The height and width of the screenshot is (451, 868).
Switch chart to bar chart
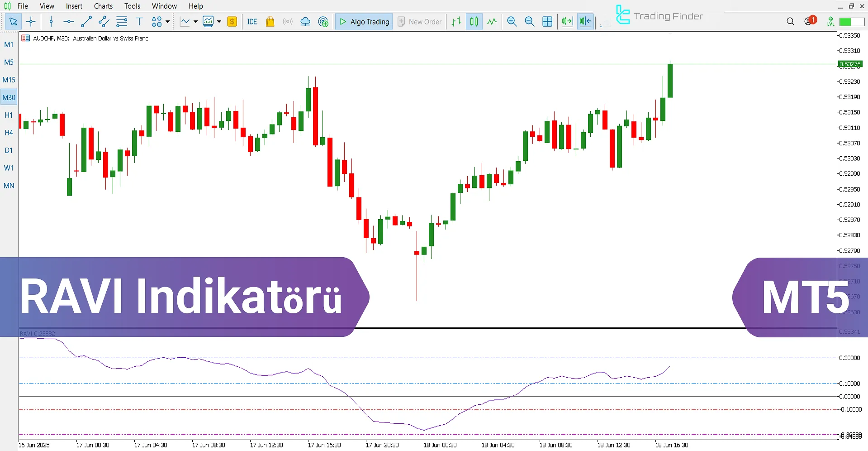(x=456, y=22)
